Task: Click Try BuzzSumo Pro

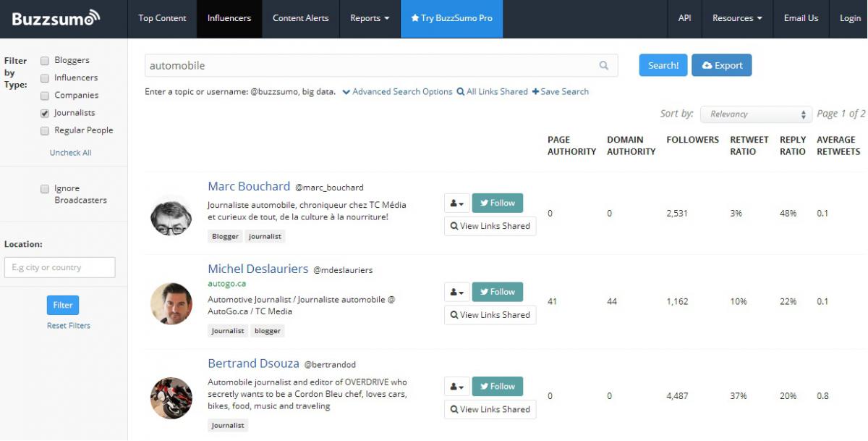Action: [x=451, y=18]
